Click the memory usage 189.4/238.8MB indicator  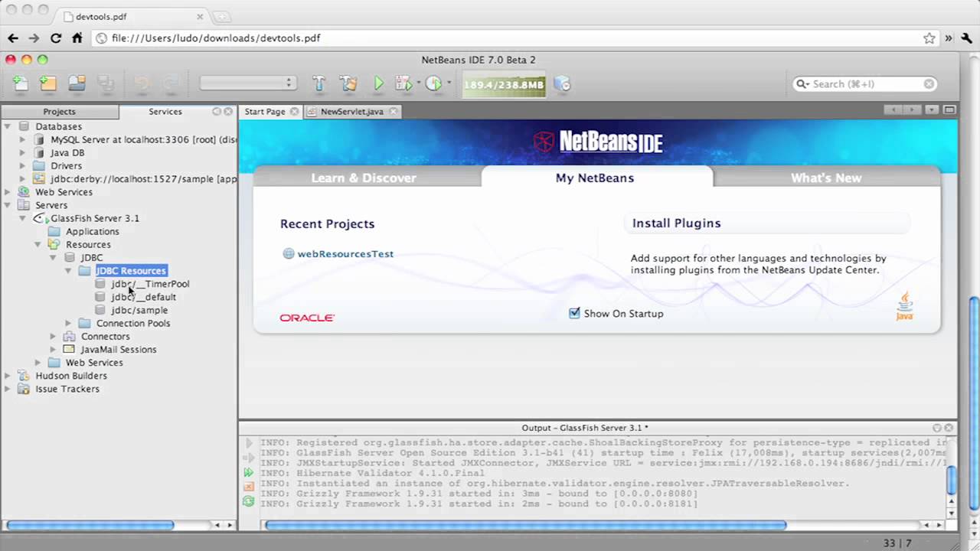503,84
